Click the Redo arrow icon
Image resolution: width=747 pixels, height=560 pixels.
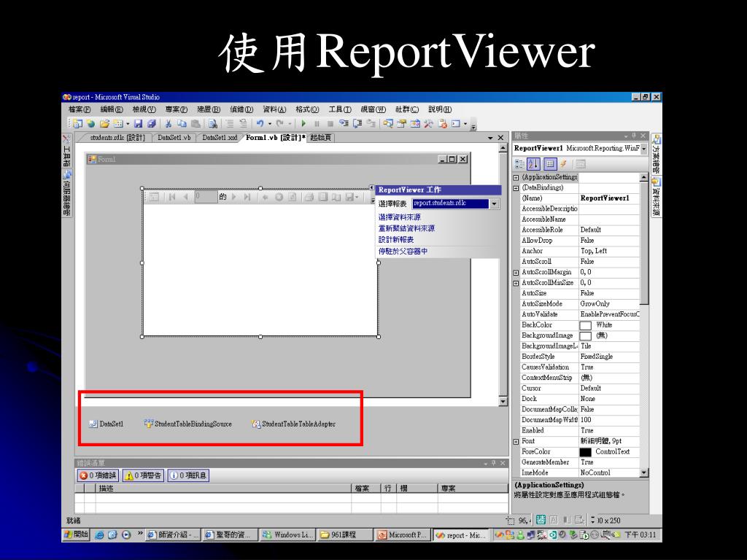tap(280, 124)
